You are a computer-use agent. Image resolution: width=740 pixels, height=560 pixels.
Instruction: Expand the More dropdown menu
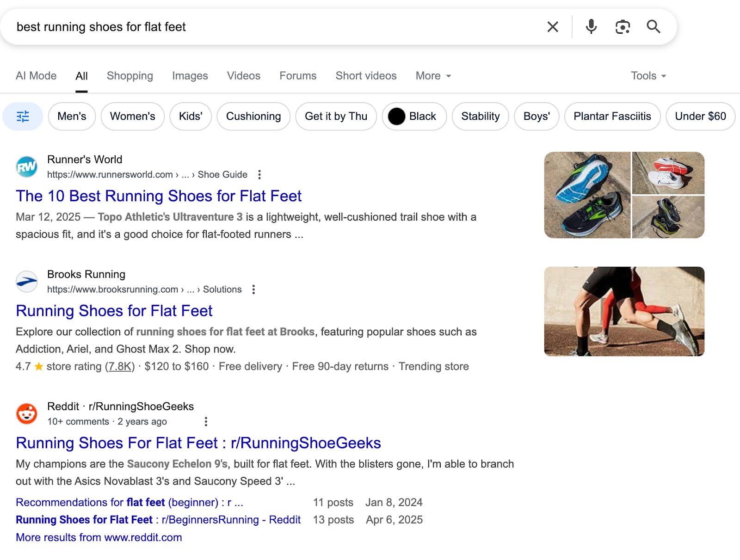(433, 76)
